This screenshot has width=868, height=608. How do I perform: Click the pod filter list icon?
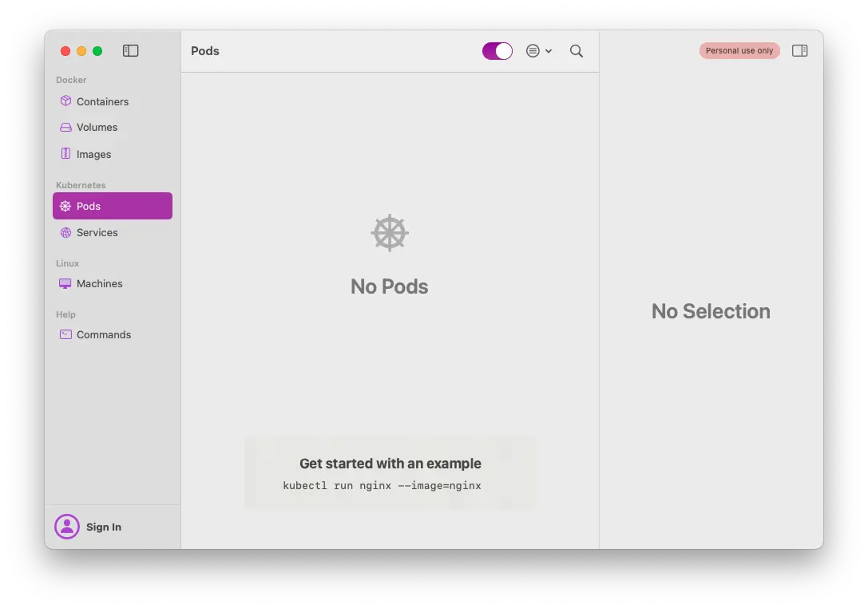533,50
